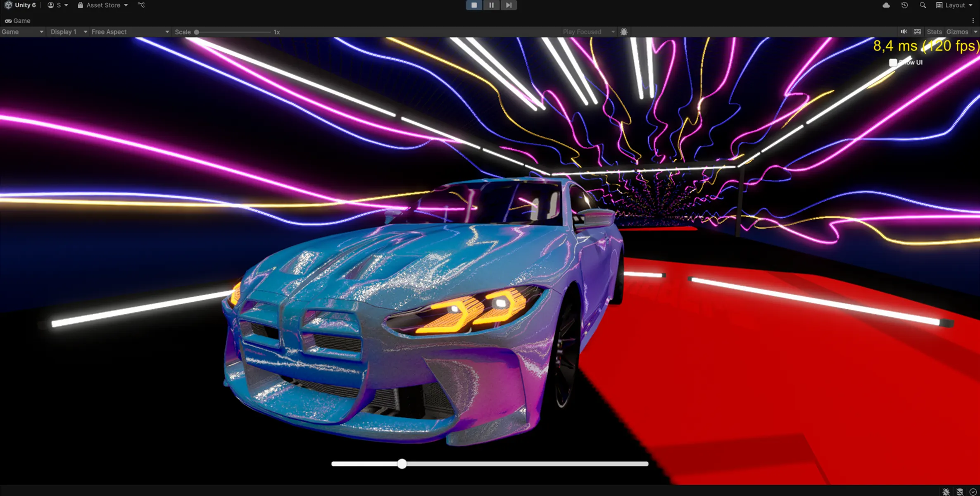This screenshot has height=496, width=980.
Task: Toggle the Stats button
Action: point(934,32)
